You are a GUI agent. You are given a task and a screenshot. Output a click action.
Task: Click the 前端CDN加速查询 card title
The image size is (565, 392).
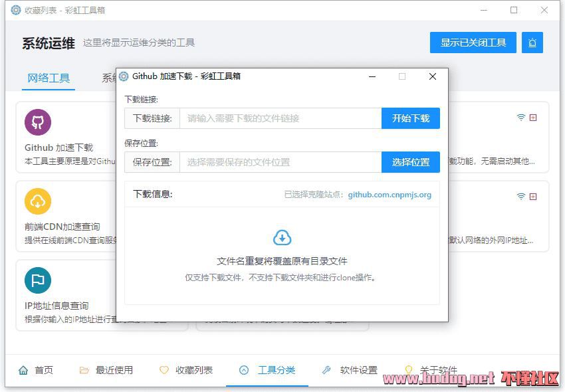62,227
